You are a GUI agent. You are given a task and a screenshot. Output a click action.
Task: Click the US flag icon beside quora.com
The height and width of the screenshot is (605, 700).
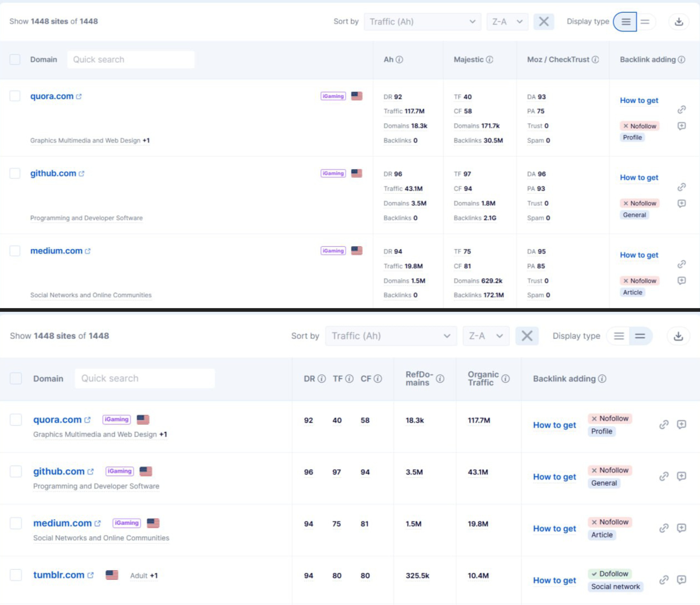coord(356,96)
